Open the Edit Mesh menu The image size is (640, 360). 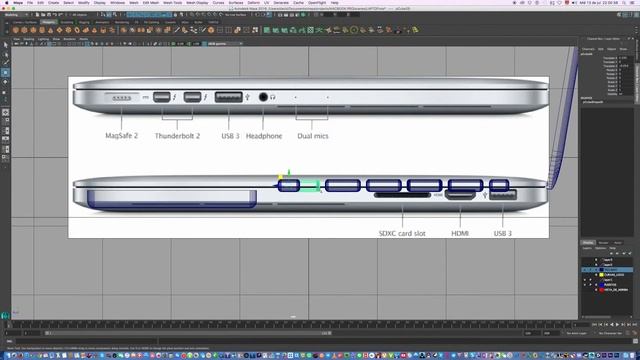point(150,2)
